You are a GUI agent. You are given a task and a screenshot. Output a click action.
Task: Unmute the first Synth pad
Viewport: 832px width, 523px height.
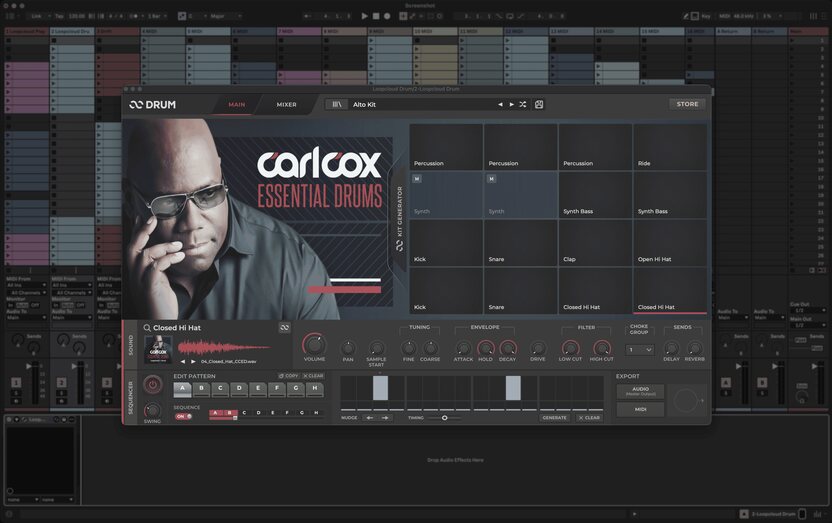click(x=417, y=179)
